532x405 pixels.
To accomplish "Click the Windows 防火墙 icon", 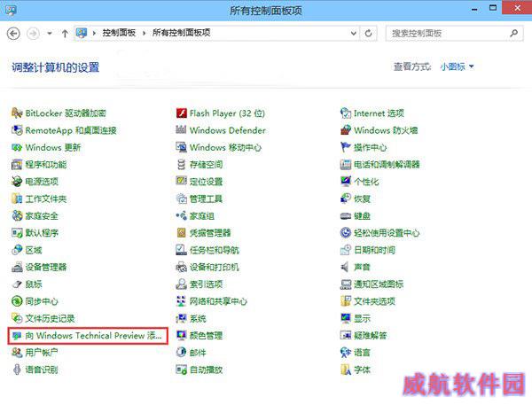I will coord(346,130).
